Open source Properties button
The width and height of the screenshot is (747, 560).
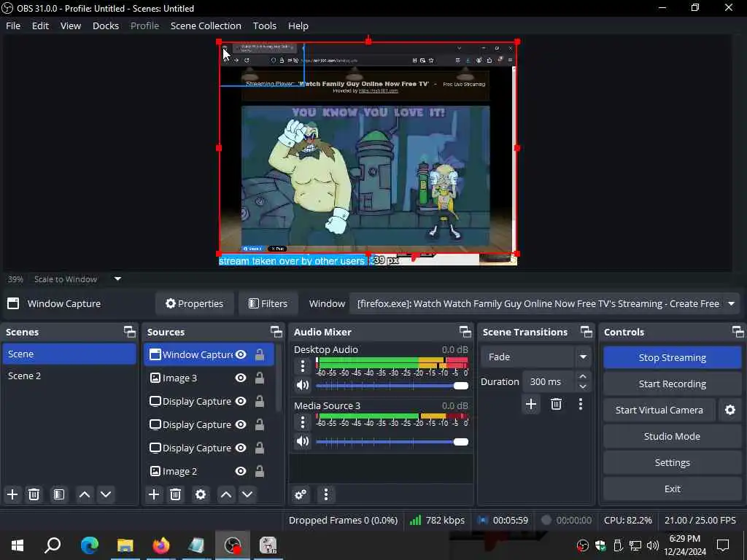click(194, 303)
